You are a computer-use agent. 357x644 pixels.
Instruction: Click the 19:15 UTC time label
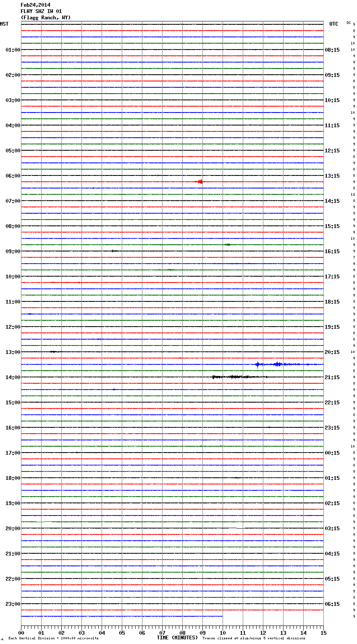(x=332, y=327)
